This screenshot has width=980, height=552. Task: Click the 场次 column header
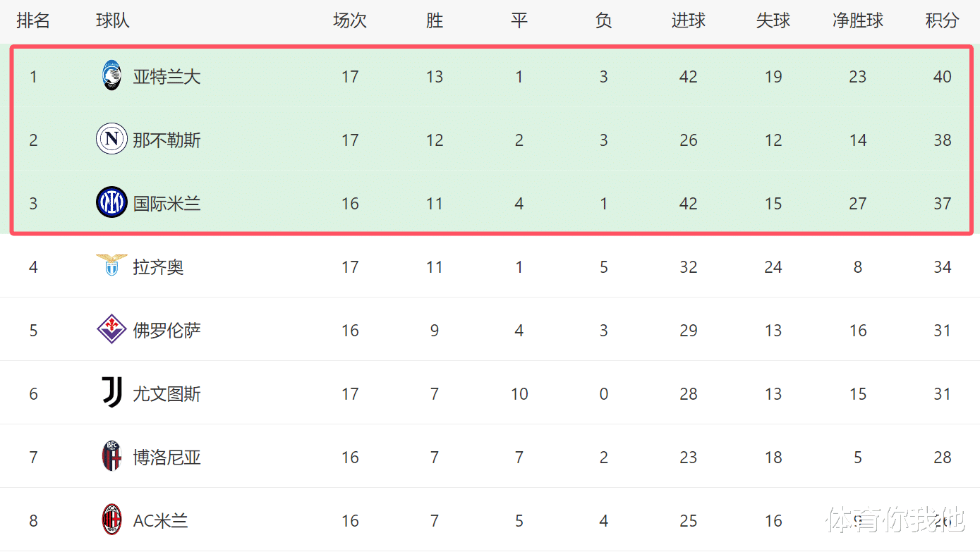pos(350,20)
